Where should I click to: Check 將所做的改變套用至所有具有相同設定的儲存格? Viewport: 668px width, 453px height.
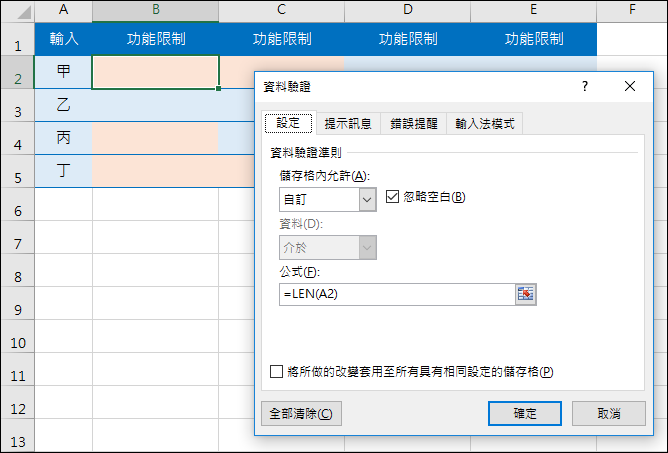(276, 371)
